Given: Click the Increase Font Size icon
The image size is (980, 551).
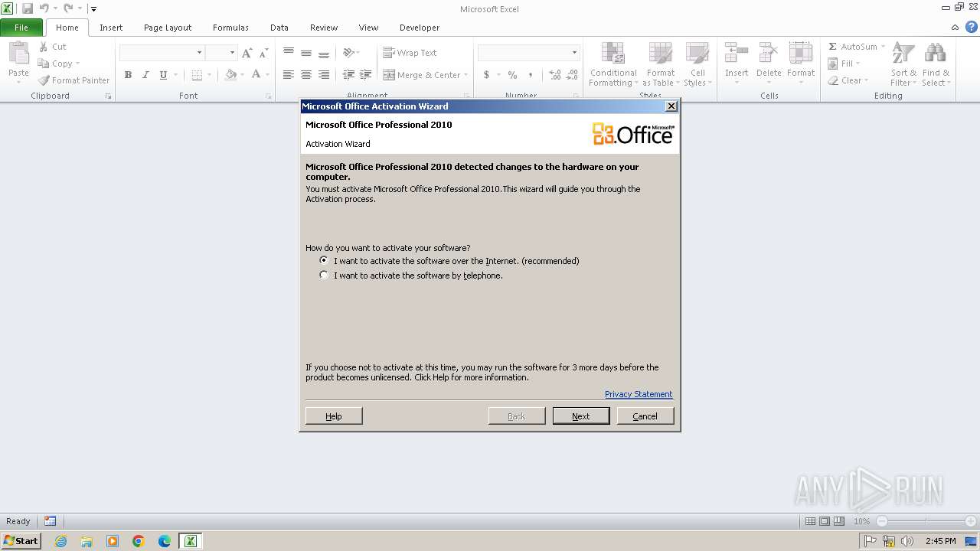Looking at the screenshot, I should (x=247, y=53).
